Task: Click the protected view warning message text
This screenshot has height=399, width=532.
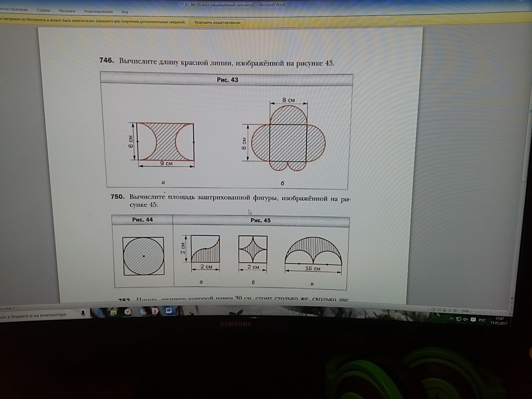Action: click(x=93, y=22)
